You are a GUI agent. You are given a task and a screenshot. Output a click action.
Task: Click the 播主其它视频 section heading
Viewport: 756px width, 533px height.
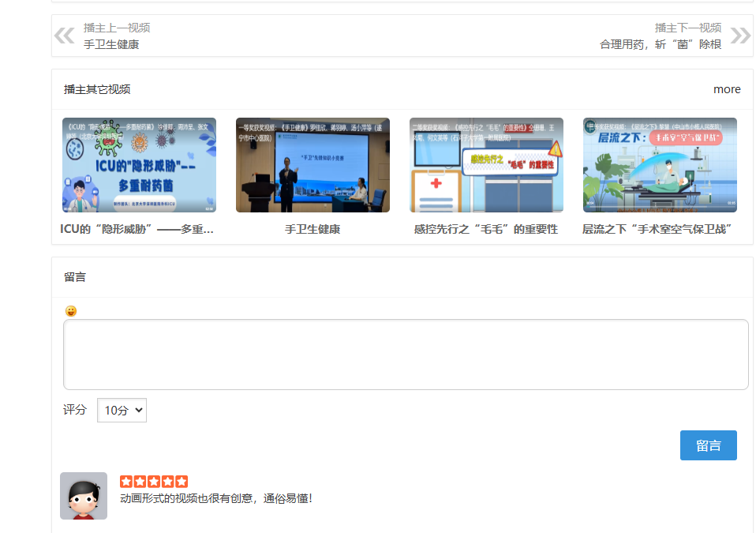pyautogui.click(x=97, y=89)
